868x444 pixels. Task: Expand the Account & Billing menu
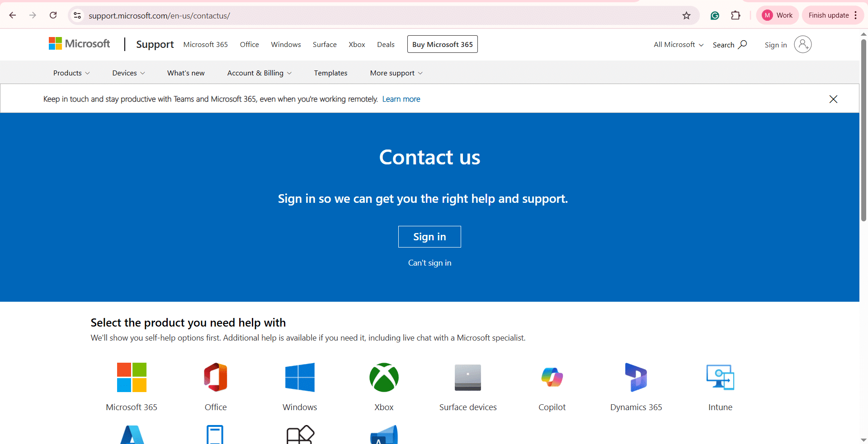pos(259,73)
